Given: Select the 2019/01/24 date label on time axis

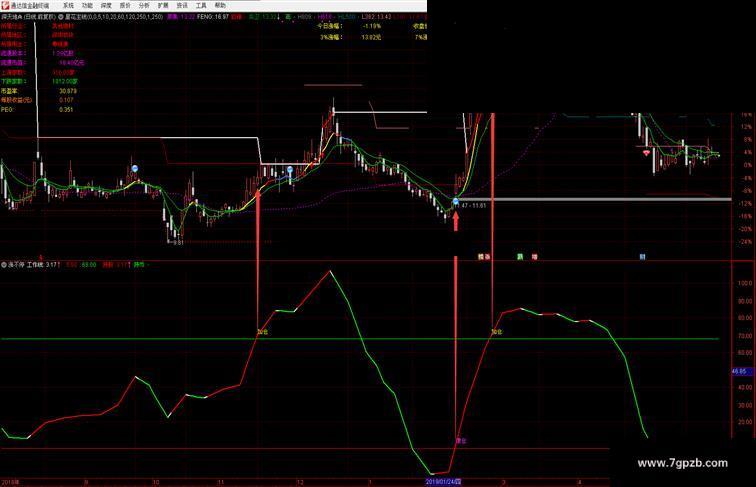Looking at the screenshot, I should [x=444, y=481].
